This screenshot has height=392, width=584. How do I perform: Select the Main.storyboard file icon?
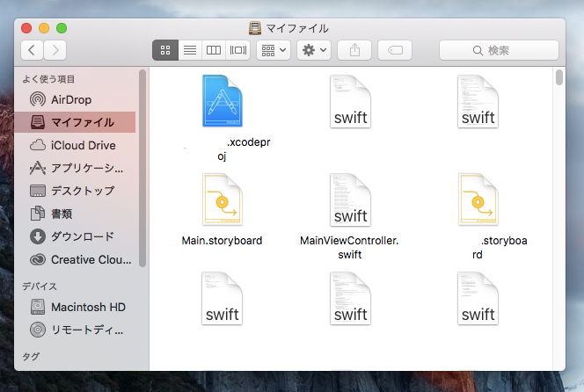pos(223,200)
